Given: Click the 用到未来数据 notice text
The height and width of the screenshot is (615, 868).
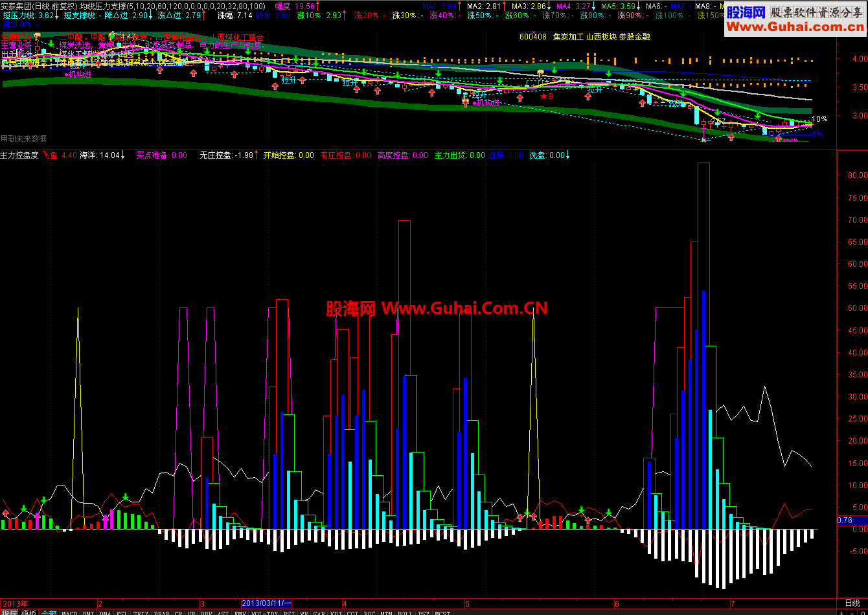Looking at the screenshot, I should click(x=24, y=139).
